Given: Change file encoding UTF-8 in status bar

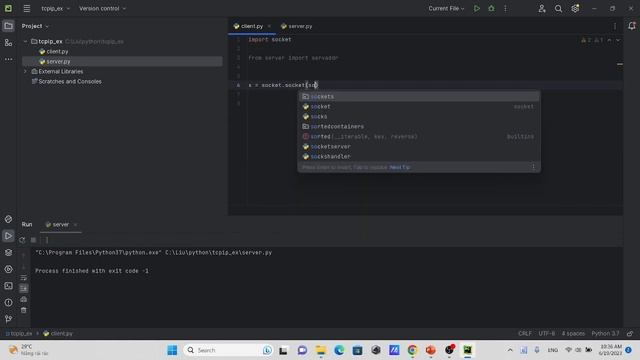Looking at the screenshot, I should pyautogui.click(x=547, y=333).
